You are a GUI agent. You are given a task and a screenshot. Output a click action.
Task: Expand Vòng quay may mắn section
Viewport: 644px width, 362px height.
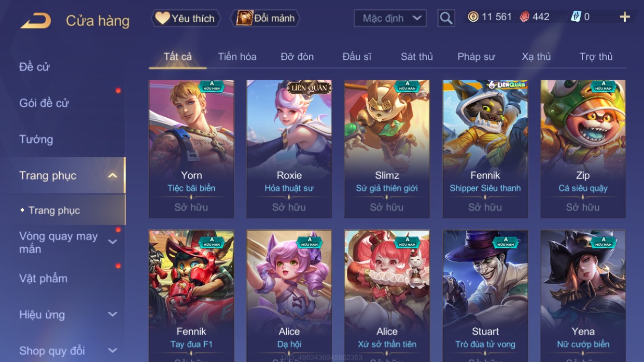(x=112, y=242)
